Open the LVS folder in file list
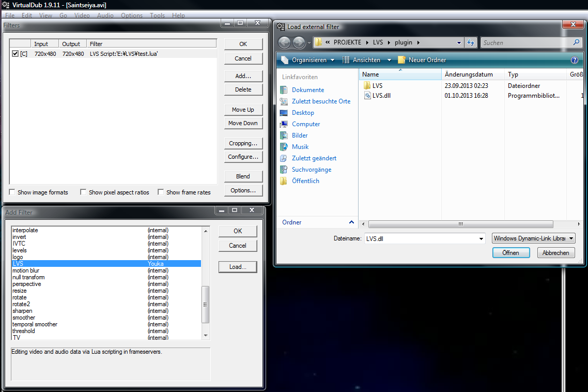Image resolution: width=588 pixels, height=392 pixels. click(x=377, y=85)
